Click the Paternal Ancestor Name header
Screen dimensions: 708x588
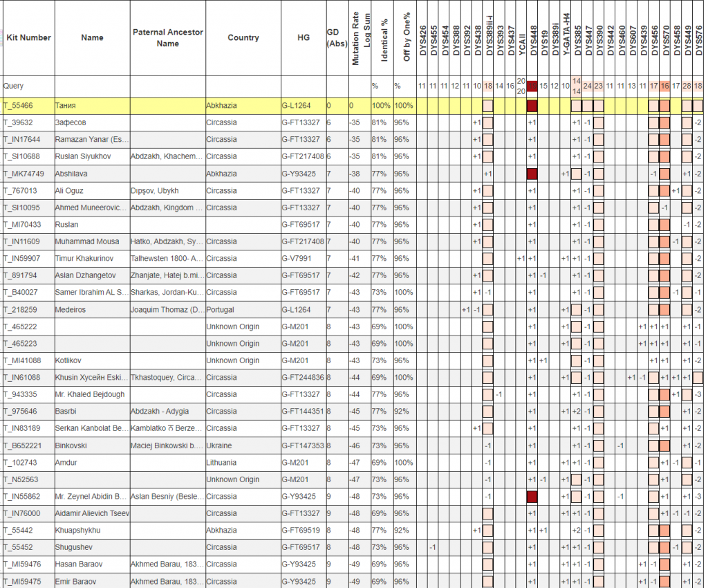(167, 38)
